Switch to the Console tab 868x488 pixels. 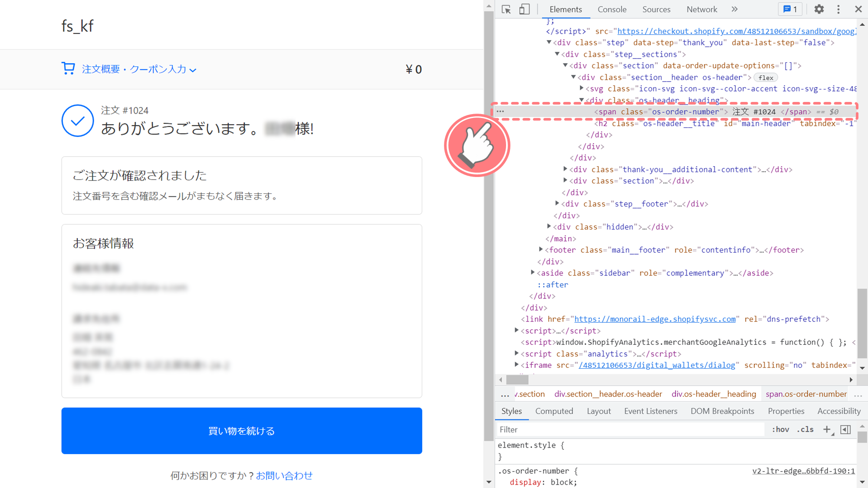pos(612,9)
